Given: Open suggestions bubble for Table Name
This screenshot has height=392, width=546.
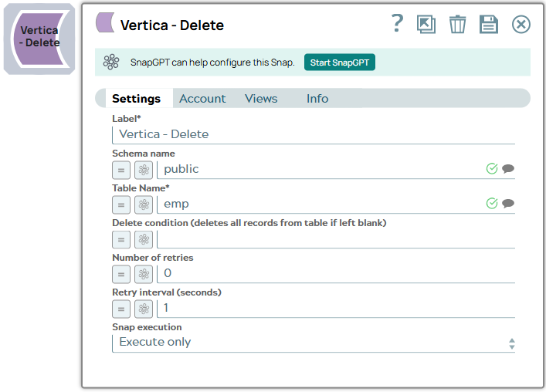Looking at the screenshot, I should 508,203.
